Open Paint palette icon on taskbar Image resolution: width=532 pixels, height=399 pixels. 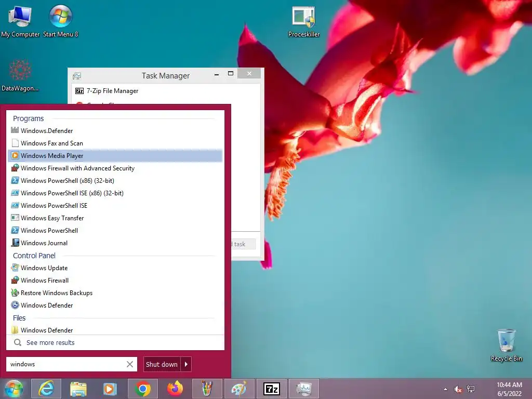(239, 389)
